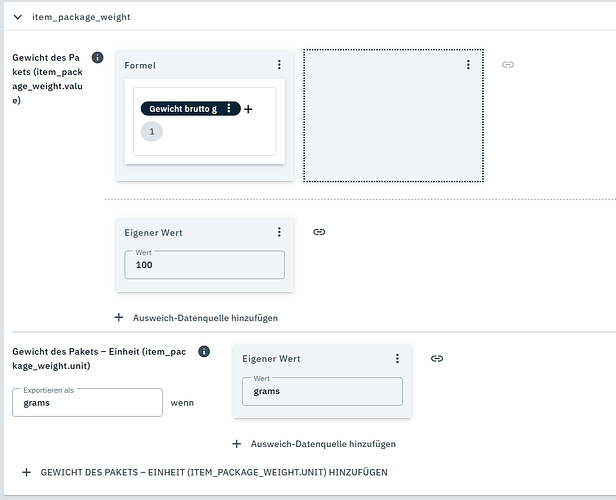The image size is (616, 500).
Task: Click the empty dotted placeholder card
Action: point(393,115)
